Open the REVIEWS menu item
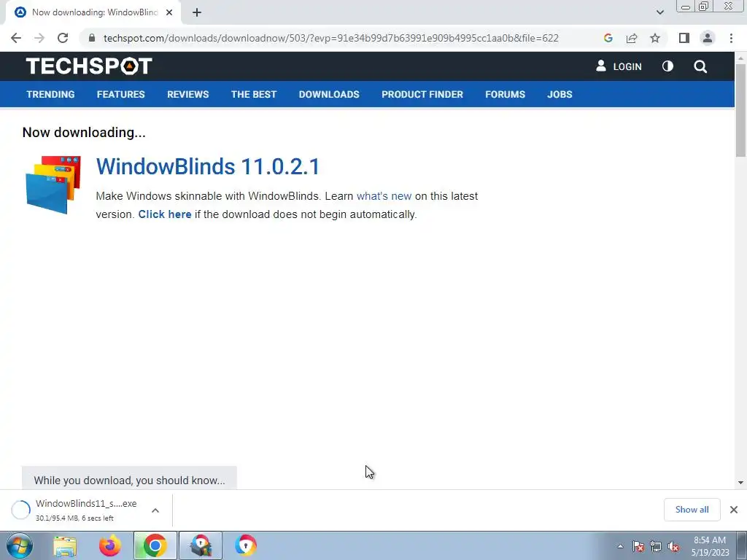Viewport: 747px width, 560px height. click(187, 94)
